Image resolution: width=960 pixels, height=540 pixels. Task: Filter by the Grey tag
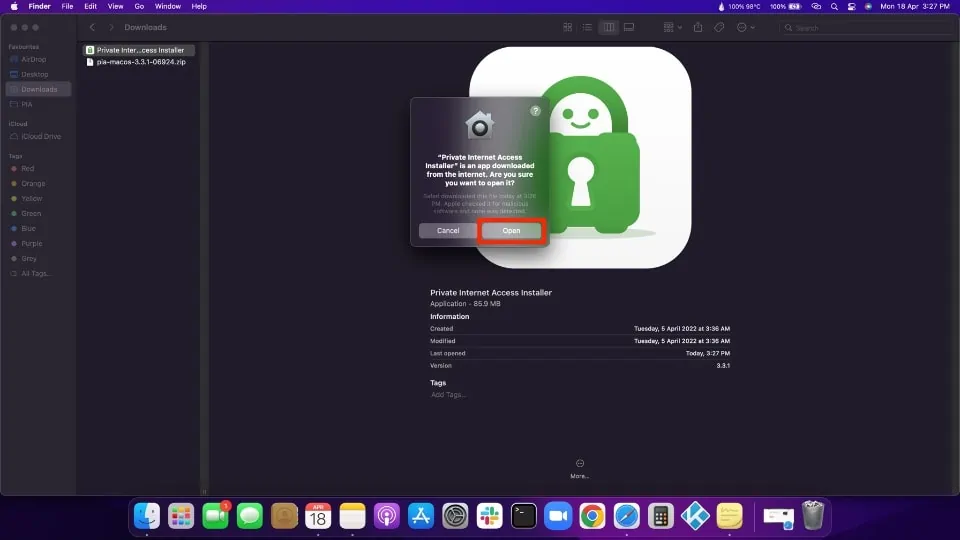[38, 258]
